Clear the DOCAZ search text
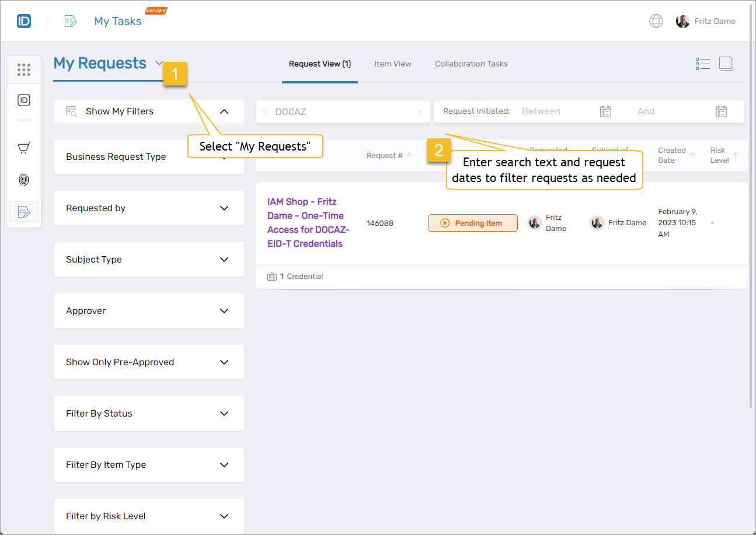756x535 pixels. tap(419, 111)
